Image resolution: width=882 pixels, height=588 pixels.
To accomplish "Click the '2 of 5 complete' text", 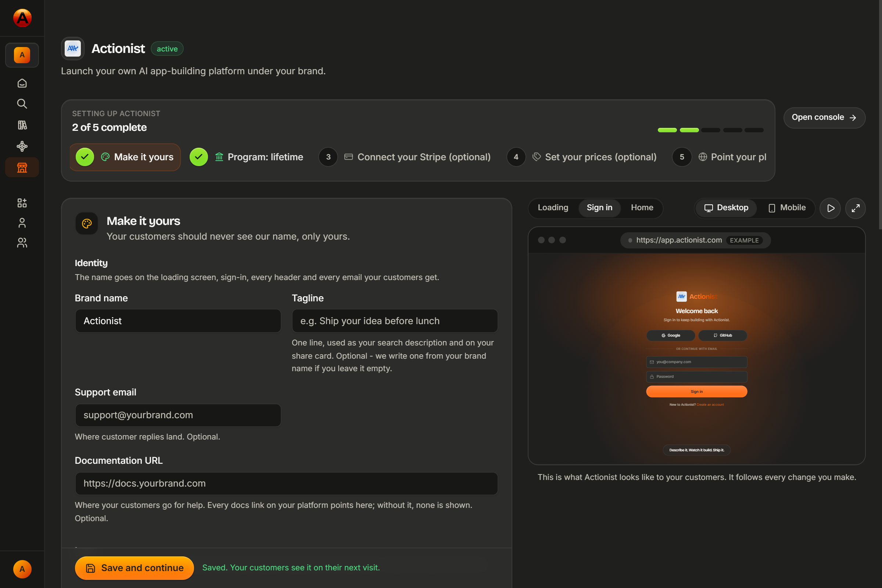I will [x=109, y=128].
